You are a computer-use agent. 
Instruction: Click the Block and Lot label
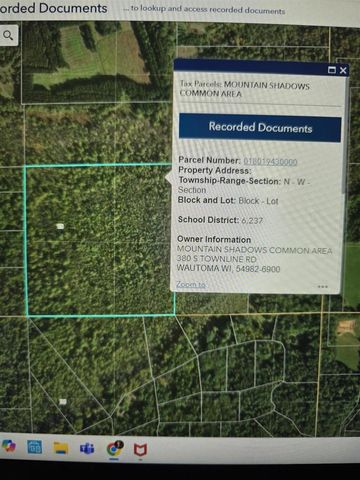[x=207, y=200]
